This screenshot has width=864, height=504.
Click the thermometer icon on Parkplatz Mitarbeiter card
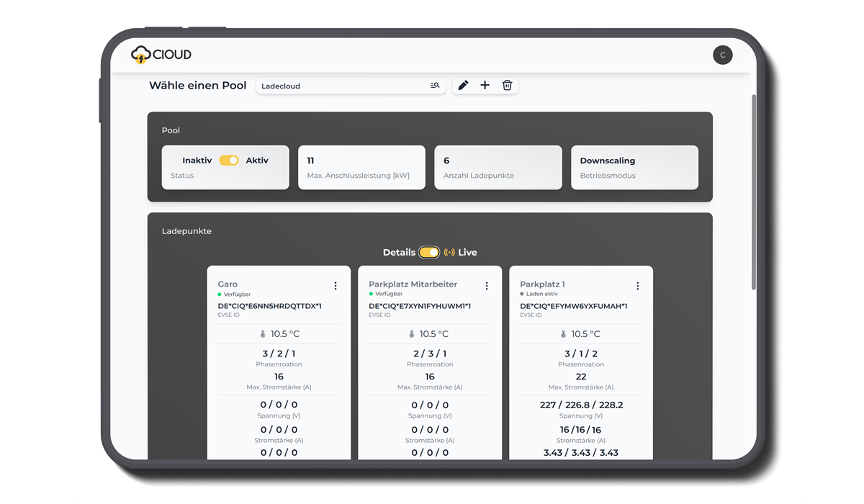(x=412, y=334)
